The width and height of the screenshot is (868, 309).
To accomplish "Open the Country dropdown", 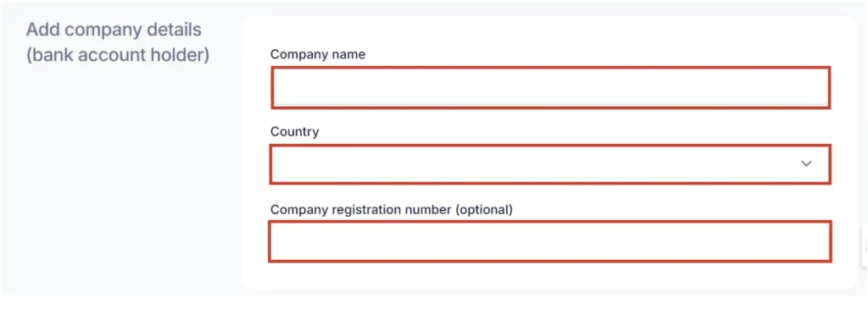I will pyautogui.click(x=550, y=164).
